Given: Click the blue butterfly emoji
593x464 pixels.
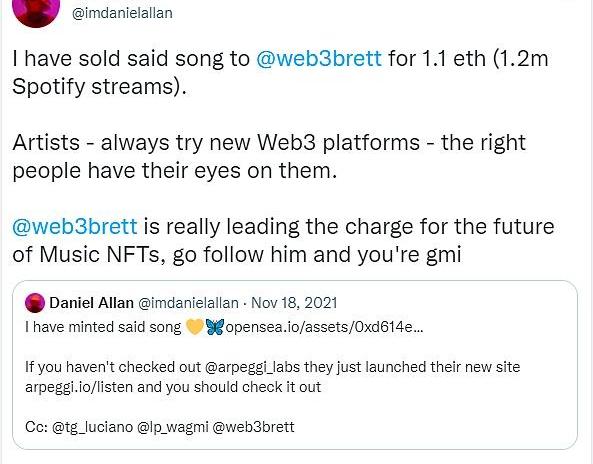Looking at the screenshot, I should point(215,327).
